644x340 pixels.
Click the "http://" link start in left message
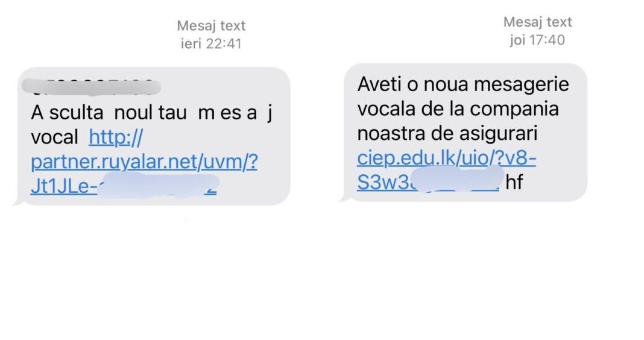click(116, 137)
